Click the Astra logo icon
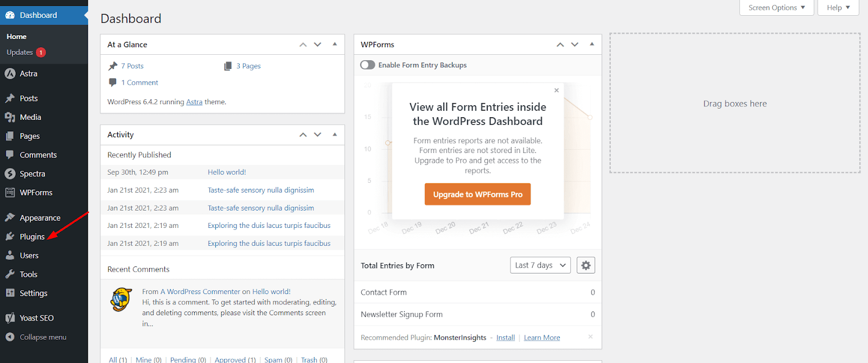Image resolution: width=868 pixels, height=363 pixels. (x=10, y=74)
